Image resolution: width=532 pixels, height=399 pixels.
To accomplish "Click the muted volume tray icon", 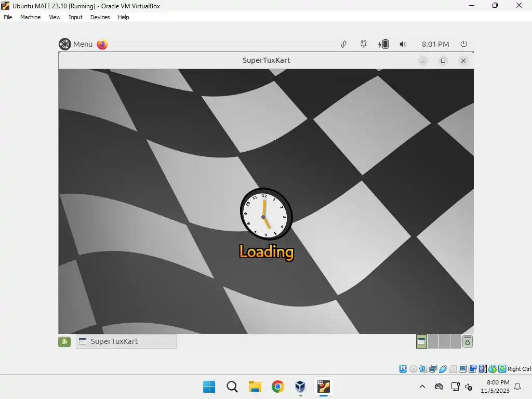I will coord(469,387).
